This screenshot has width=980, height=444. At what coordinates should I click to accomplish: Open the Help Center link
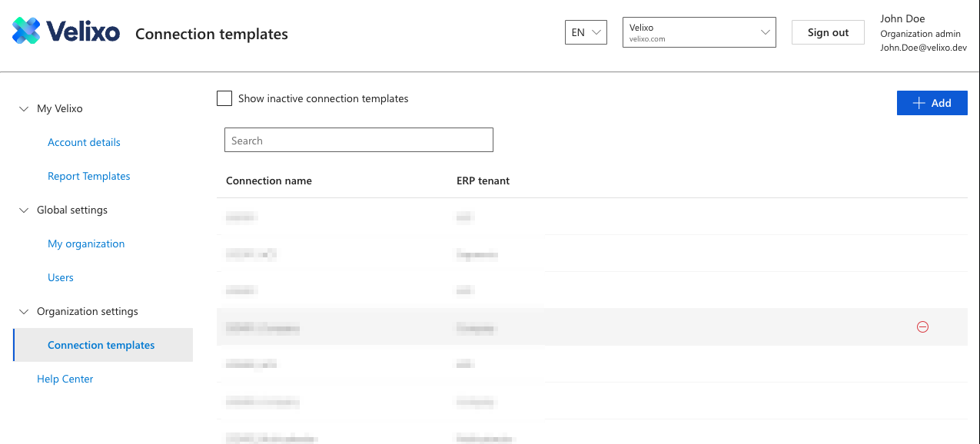[x=65, y=379]
